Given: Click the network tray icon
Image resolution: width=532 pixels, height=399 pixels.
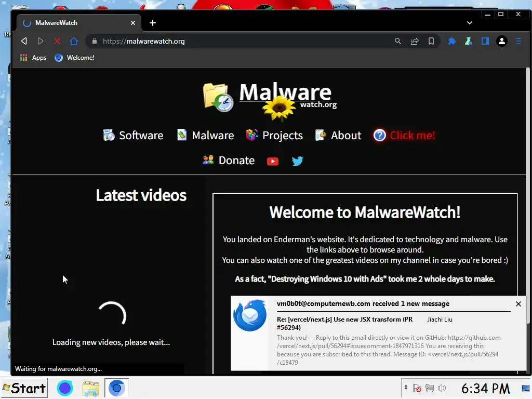Looking at the screenshot, I should (429, 388).
